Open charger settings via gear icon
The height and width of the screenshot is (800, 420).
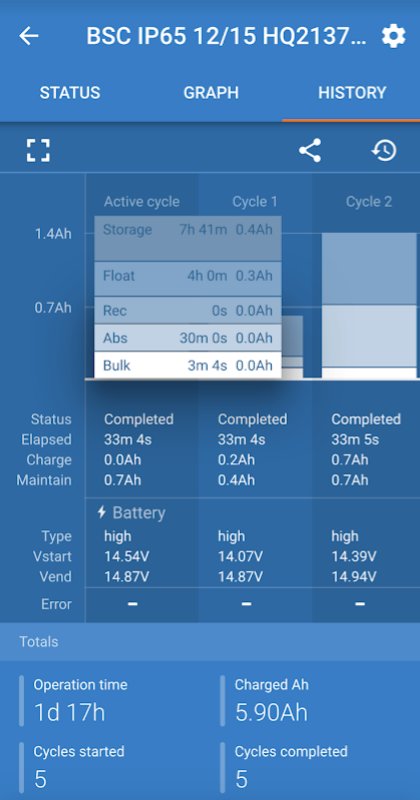pyautogui.click(x=393, y=36)
